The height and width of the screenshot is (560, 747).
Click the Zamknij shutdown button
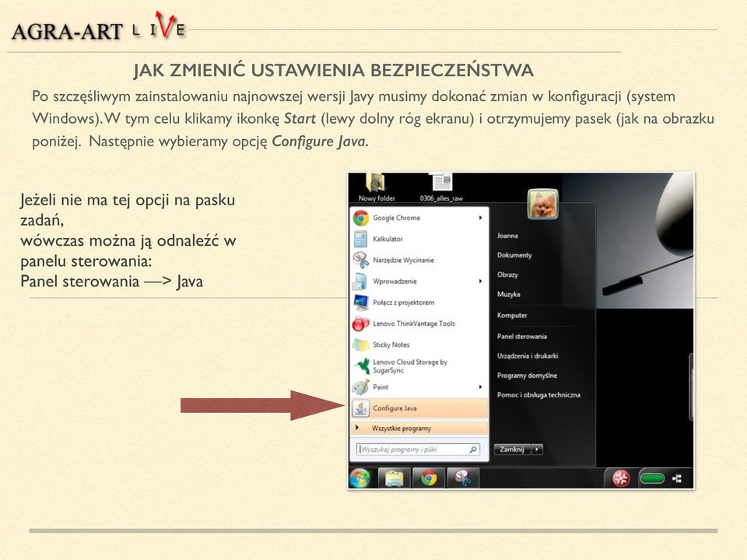coord(513,449)
